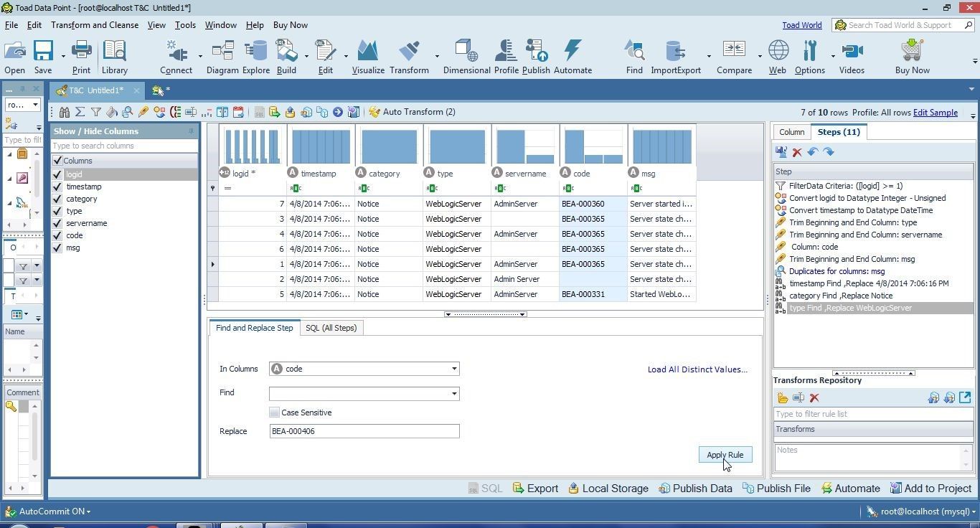Switch to the Column tab
This screenshot has width=980, height=528.
pos(791,132)
